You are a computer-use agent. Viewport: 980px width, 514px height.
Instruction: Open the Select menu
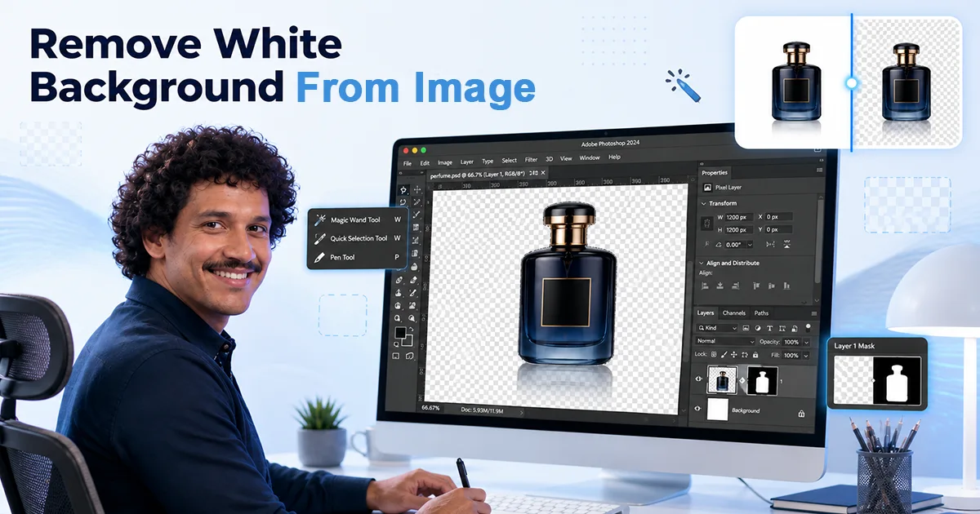pos(510,160)
